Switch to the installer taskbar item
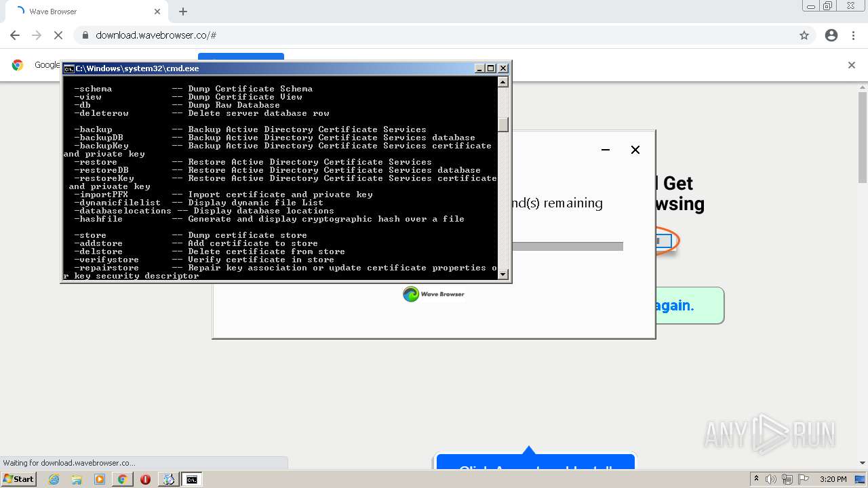Viewport: 868px width, 488px height. (x=168, y=479)
